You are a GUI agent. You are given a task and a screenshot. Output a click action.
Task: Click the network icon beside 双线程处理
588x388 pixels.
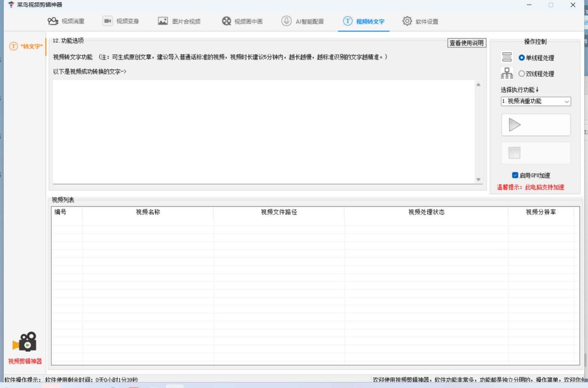coord(507,72)
